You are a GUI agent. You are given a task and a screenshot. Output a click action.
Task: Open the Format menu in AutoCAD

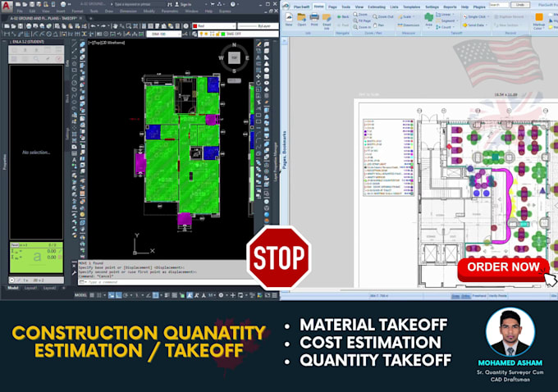click(77, 11)
